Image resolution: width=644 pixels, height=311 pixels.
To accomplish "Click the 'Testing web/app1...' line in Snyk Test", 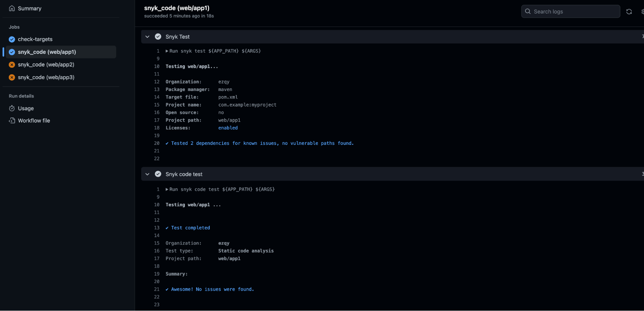I will 192,66.
